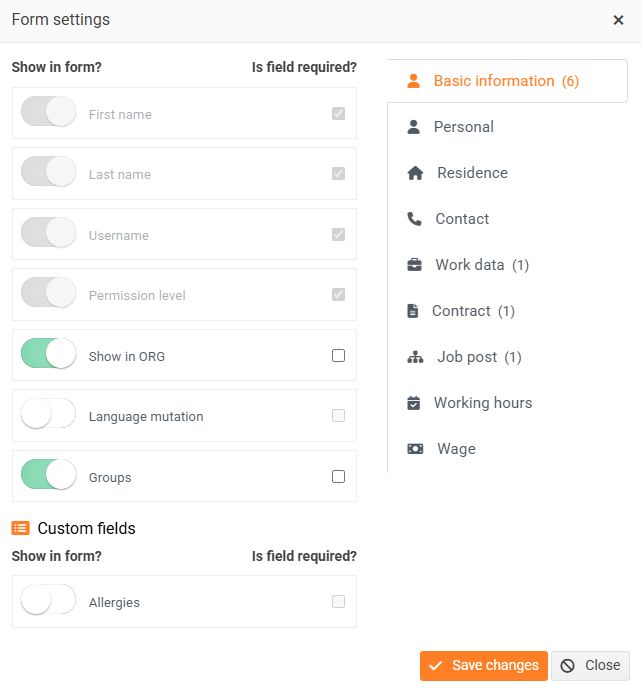641x692 pixels.
Task: Click the Wage money icon
Action: point(415,449)
